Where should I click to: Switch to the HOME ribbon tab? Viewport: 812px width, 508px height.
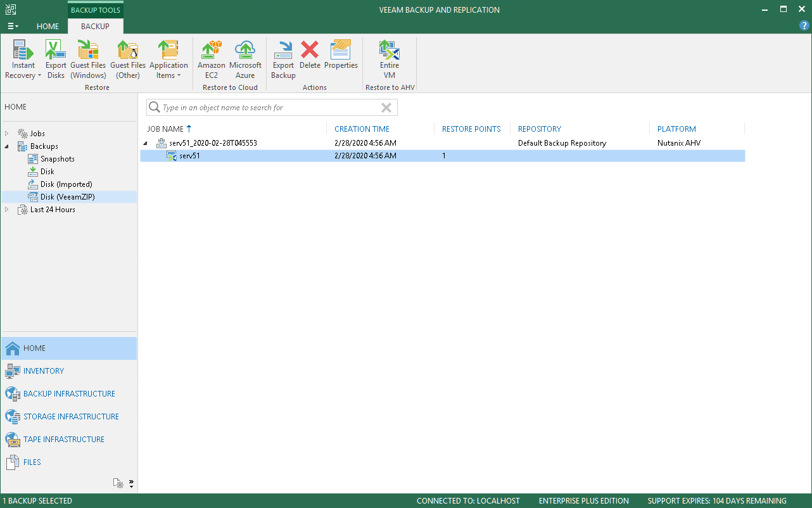[x=48, y=26]
